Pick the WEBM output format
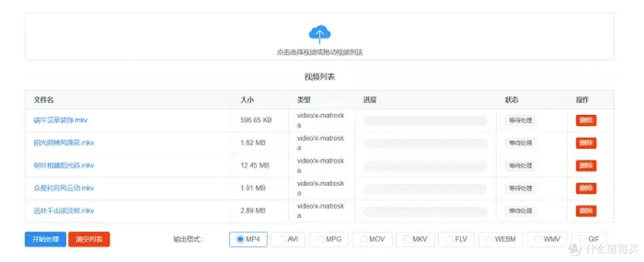Image resolution: width=644 pixels, height=262 pixels. (x=500, y=239)
